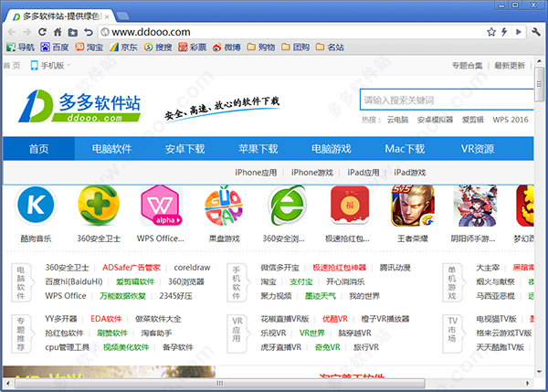The image size is (548, 392).
Task: Click the scroll-right arrow of horizontal scrollbar
Action: [x=528, y=383]
